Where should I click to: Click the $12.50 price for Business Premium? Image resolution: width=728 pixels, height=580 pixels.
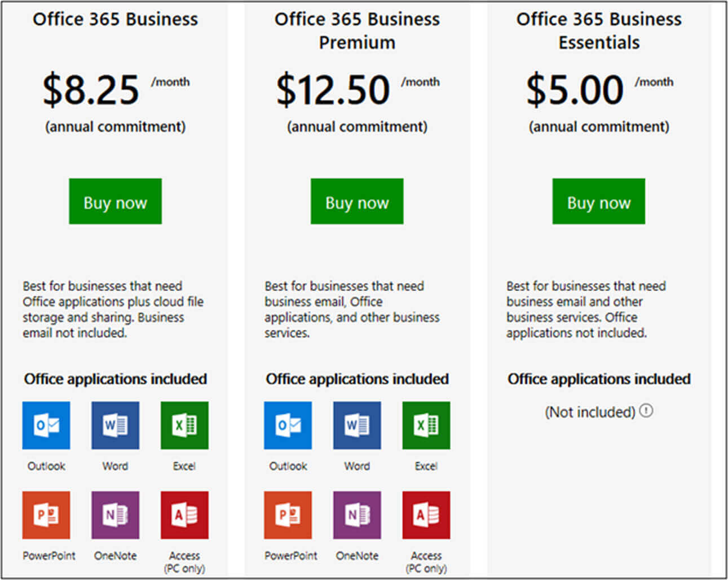point(333,90)
